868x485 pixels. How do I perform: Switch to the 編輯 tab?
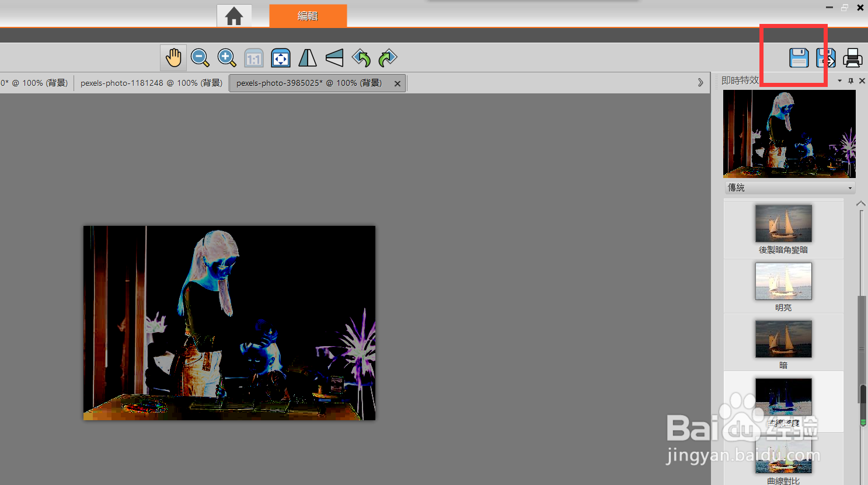click(x=308, y=16)
